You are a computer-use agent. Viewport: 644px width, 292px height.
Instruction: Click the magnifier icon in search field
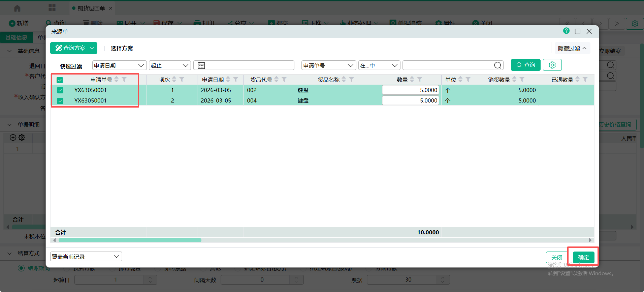click(x=497, y=65)
